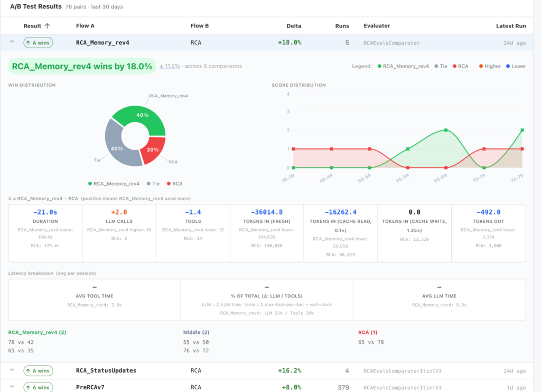Click the gray 40% Tie donut segment
This screenshot has width=541, height=392.
pyautogui.click(x=117, y=148)
